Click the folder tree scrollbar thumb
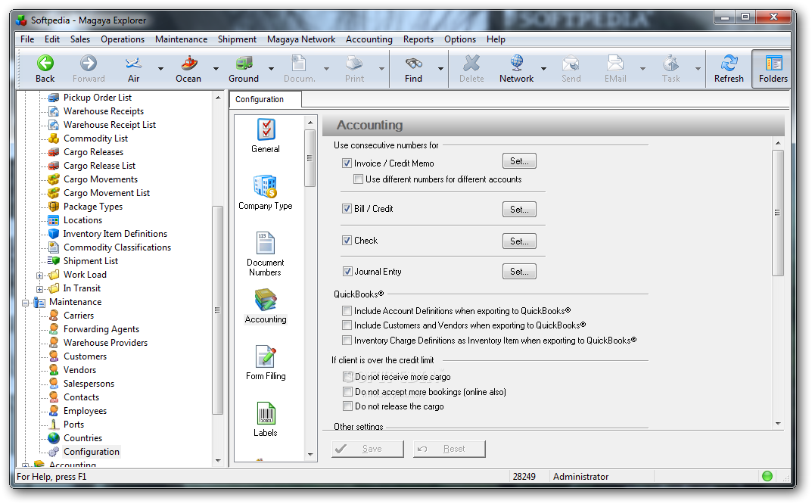812x504 pixels. (x=217, y=310)
